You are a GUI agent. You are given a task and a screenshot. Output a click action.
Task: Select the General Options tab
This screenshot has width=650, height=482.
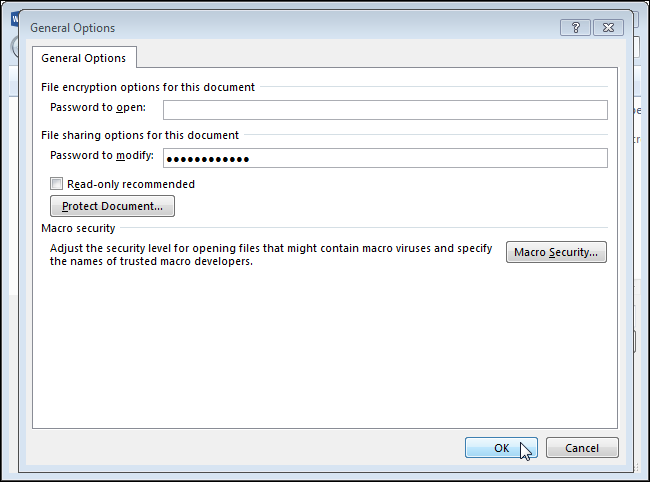84,58
